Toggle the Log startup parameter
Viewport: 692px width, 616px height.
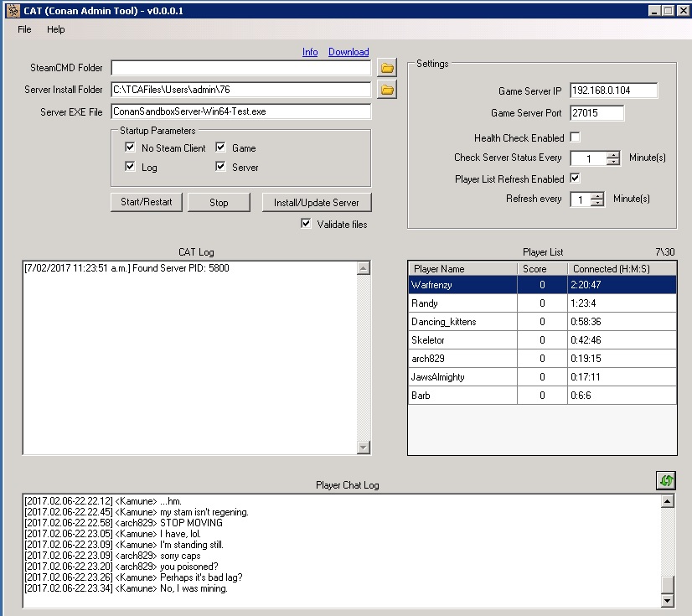click(130, 167)
